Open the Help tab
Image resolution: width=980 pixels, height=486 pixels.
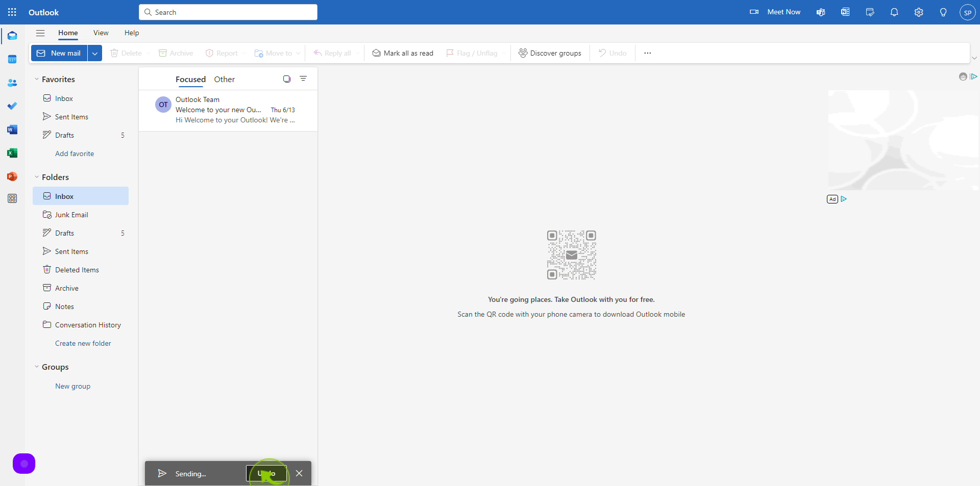(132, 33)
